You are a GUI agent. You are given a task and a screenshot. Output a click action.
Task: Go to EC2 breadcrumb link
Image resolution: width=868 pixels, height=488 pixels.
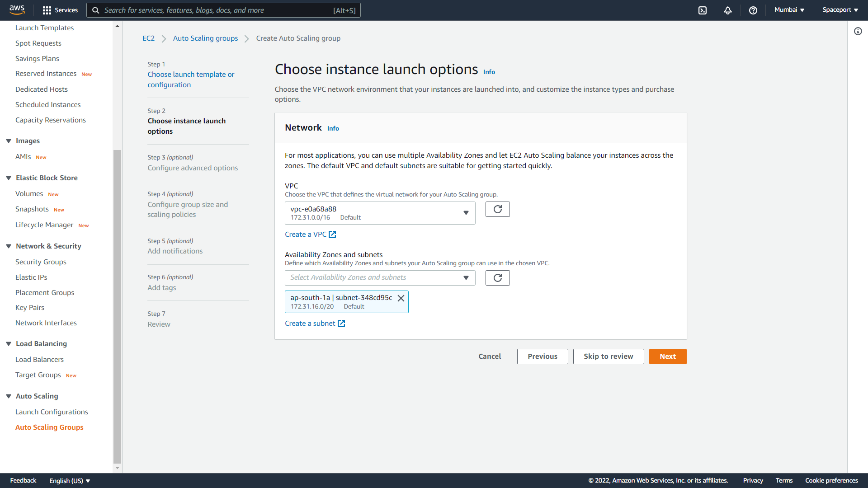pyautogui.click(x=148, y=38)
